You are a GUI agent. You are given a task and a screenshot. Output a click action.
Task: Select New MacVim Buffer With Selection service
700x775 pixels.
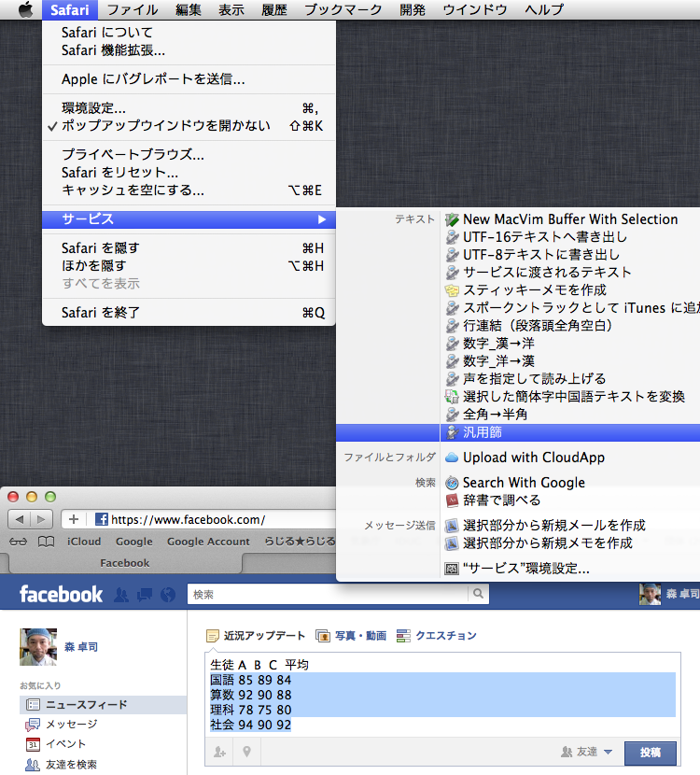tap(569, 219)
